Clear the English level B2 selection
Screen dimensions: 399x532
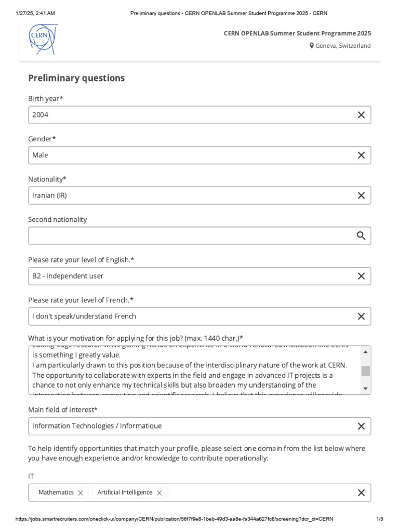pos(361,276)
